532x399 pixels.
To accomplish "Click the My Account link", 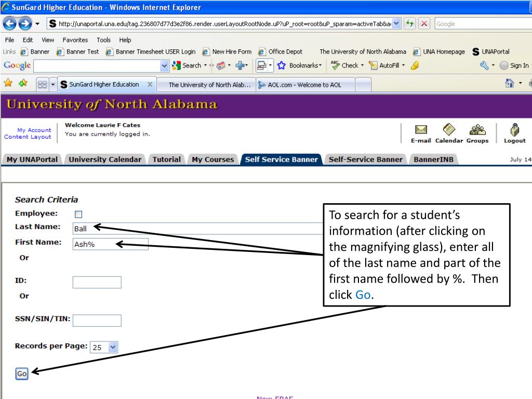I will pos(34,130).
